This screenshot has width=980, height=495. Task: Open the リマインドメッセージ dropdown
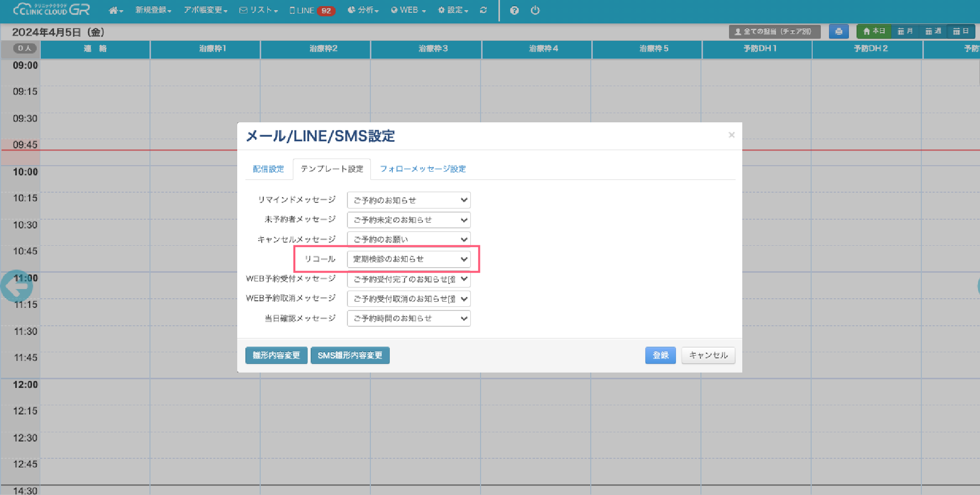tap(409, 200)
